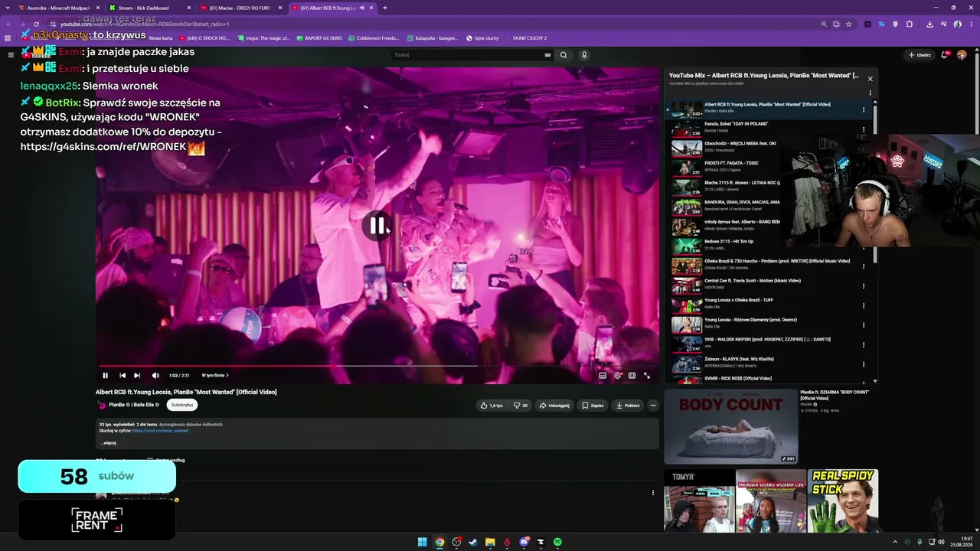Viewport: 980px width, 551px height.
Task: Subscribe with the Subskrybuj button
Action: pos(182,405)
